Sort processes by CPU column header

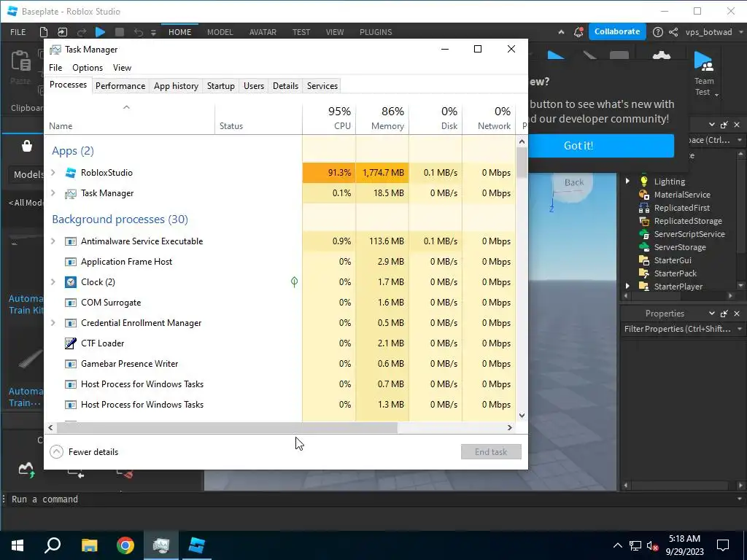coord(329,119)
